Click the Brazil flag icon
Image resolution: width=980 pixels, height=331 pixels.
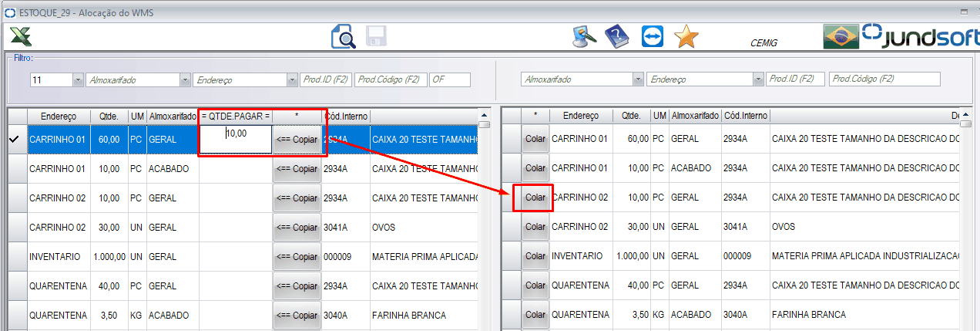tap(841, 36)
